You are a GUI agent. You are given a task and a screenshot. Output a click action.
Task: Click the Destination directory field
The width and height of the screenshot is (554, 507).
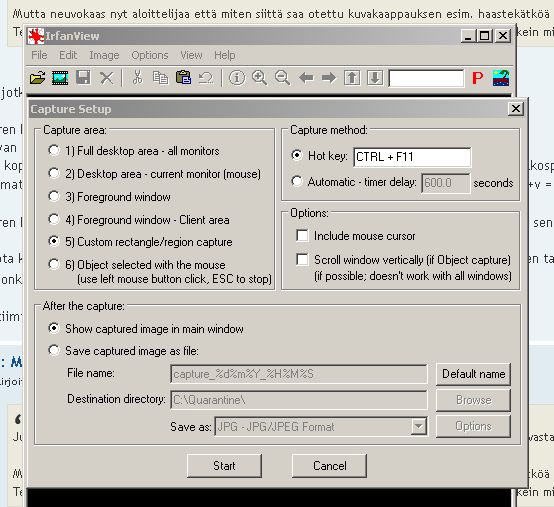coord(299,400)
